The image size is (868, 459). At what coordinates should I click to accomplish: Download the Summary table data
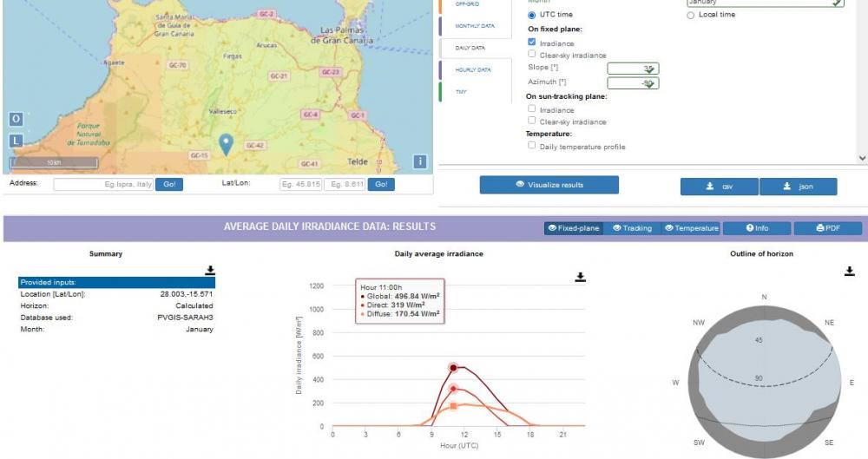pos(210,270)
